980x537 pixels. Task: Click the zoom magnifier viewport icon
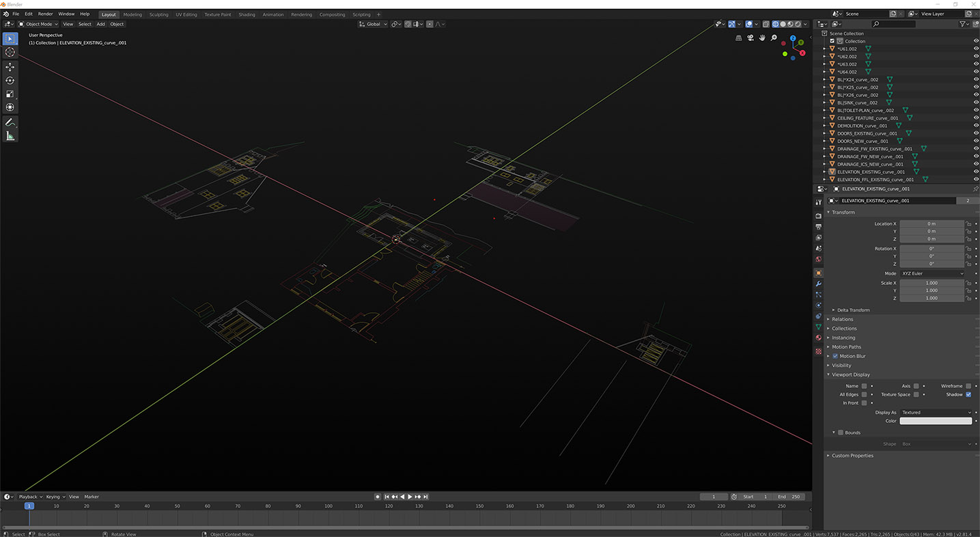774,38
